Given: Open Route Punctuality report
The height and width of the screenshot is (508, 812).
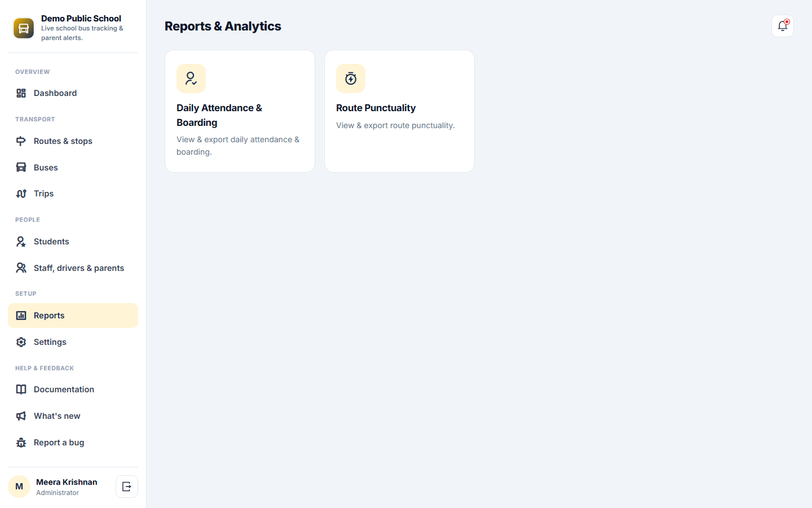Looking at the screenshot, I should pos(399,111).
